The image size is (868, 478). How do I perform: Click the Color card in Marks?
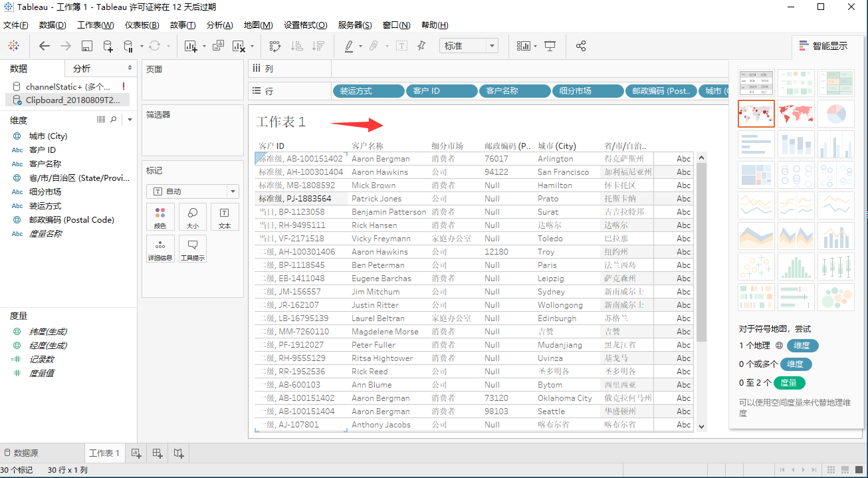tap(160, 217)
